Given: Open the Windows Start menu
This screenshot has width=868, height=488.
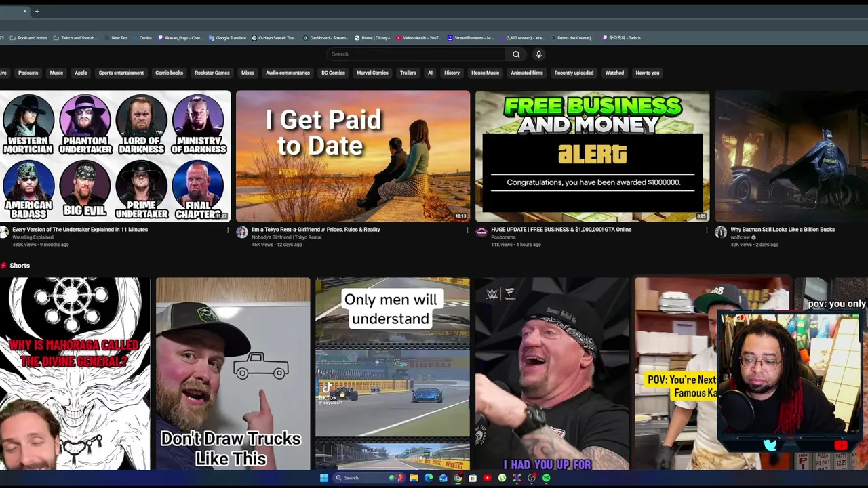Looking at the screenshot, I should click(324, 478).
